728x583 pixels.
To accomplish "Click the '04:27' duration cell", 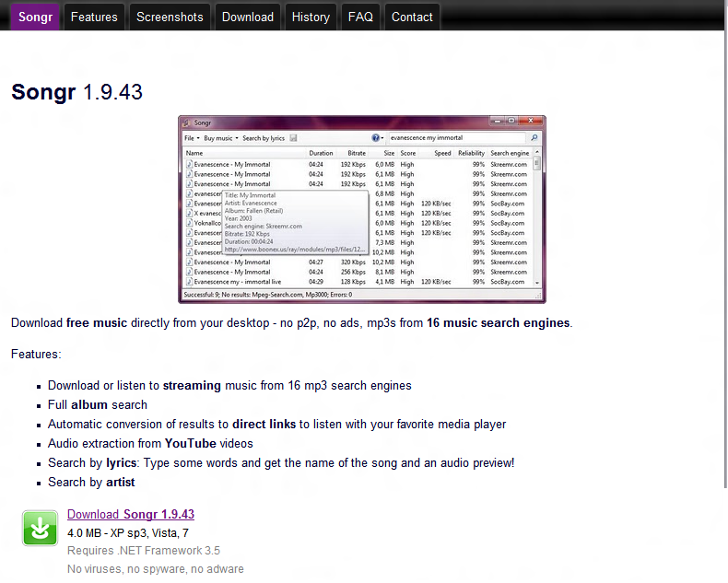I will coord(316,262).
